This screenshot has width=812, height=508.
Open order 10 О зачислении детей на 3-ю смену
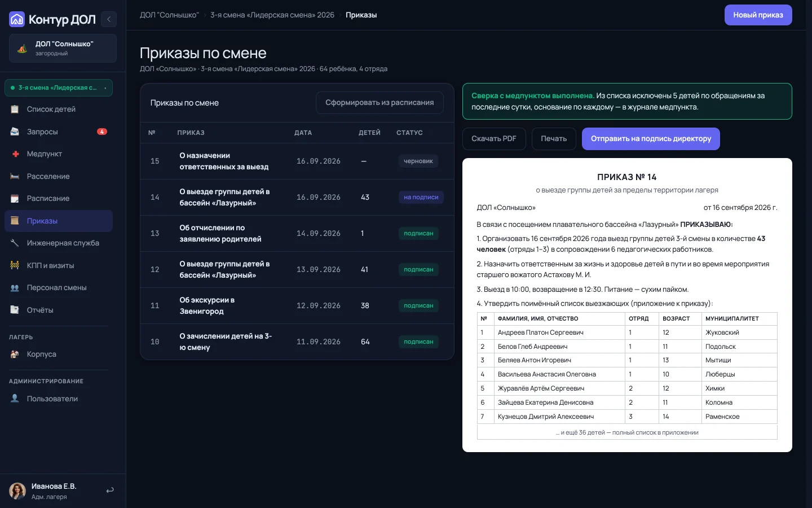pyautogui.click(x=297, y=342)
